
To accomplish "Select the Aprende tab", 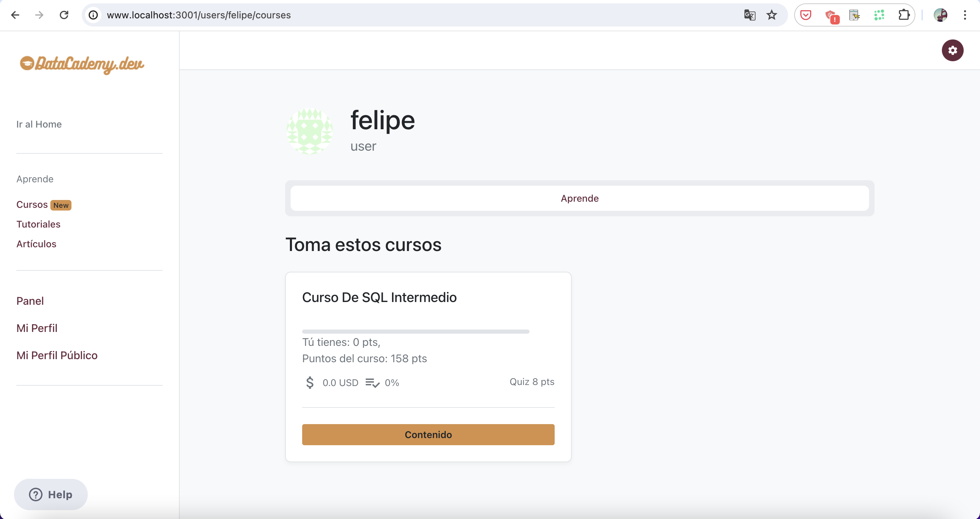I will 579,198.
